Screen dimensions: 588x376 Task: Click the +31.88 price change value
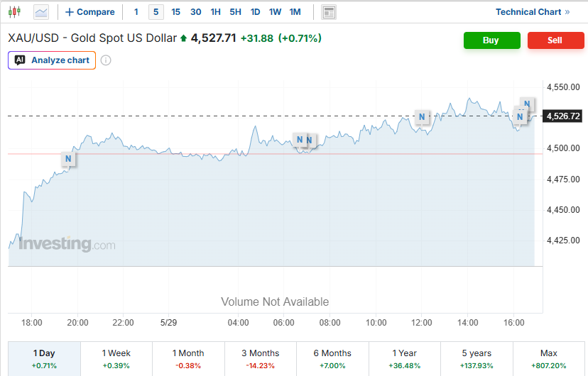257,38
